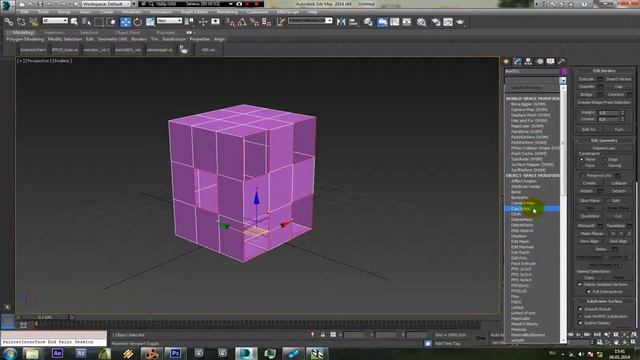Switch to the Object Paint ribbon tab
640x360 pixels.
coord(127,33)
